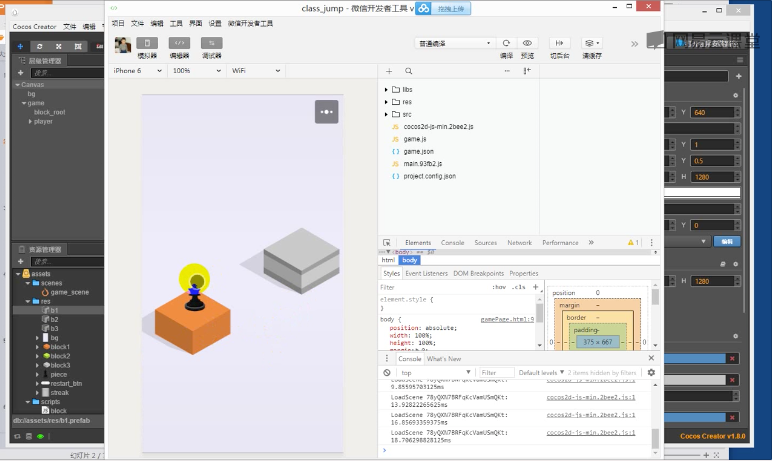Screen dimensions: 772x461
Task: Open the compile mode dropdown
Action: (454, 43)
